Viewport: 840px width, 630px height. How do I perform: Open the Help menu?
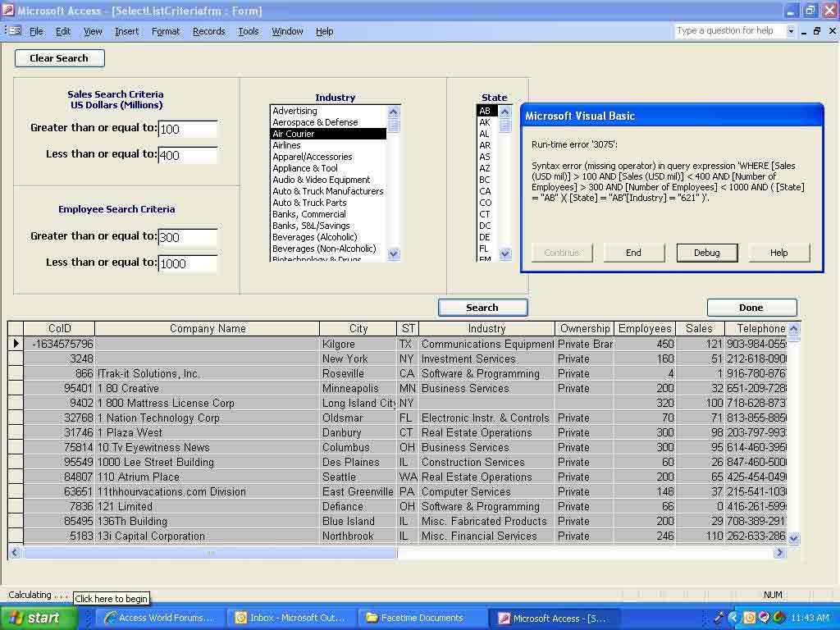[324, 32]
